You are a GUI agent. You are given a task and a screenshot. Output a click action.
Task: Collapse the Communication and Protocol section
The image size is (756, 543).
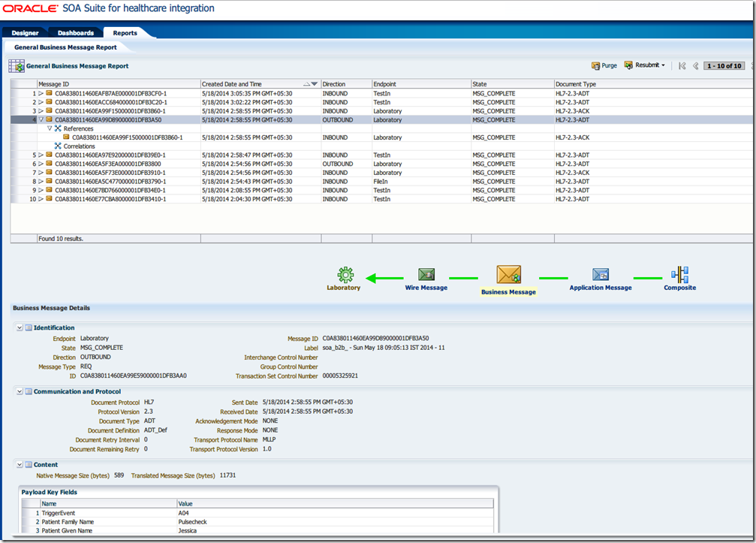20,391
